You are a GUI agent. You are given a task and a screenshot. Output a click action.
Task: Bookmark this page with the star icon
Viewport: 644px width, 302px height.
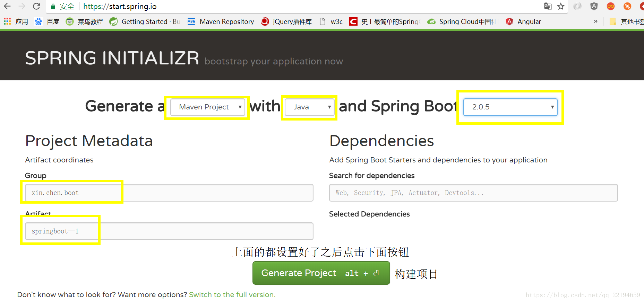click(561, 6)
